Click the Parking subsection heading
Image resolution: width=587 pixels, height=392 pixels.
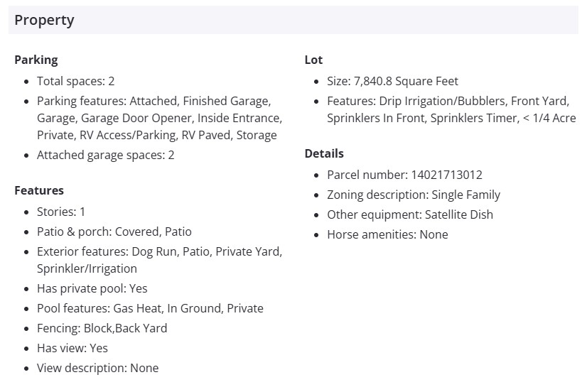click(36, 60)
